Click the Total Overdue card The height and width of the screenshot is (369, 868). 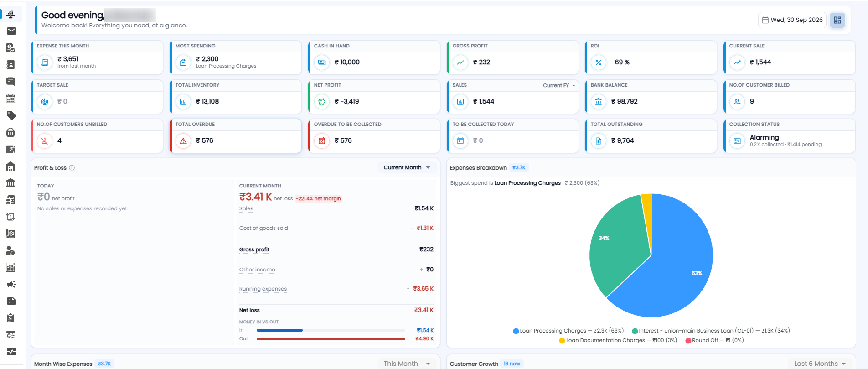236,136
